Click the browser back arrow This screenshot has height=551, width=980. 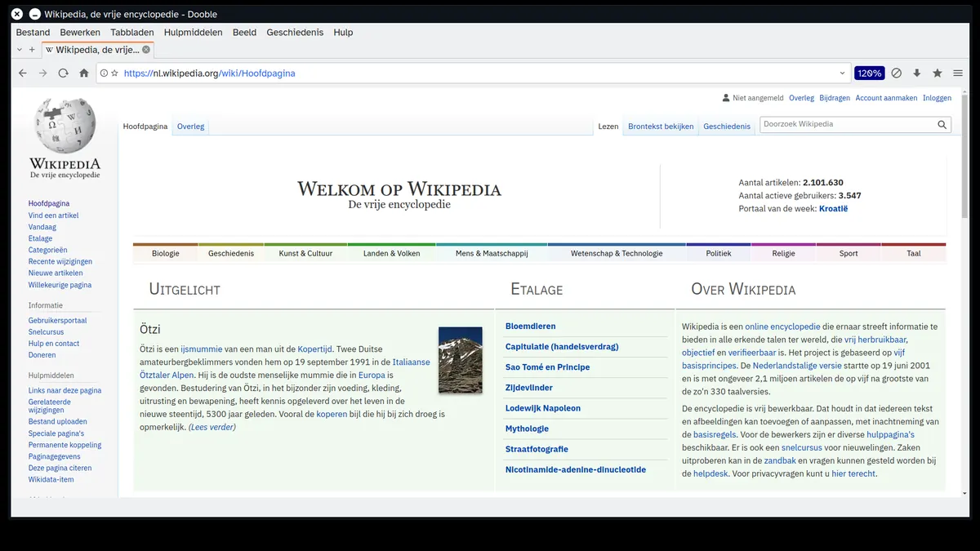[23, 73]
